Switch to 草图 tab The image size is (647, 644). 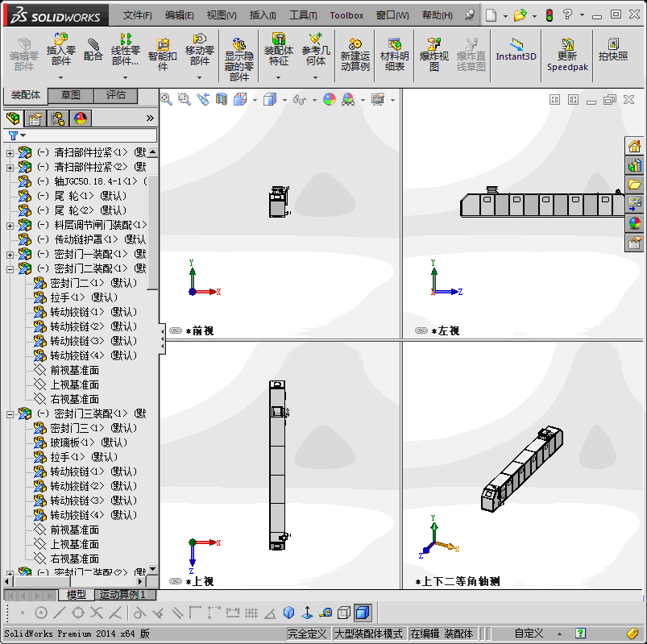click(x=71, y=95)
